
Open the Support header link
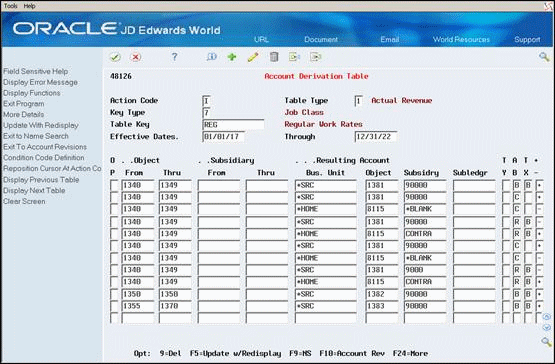pos(527,40)
